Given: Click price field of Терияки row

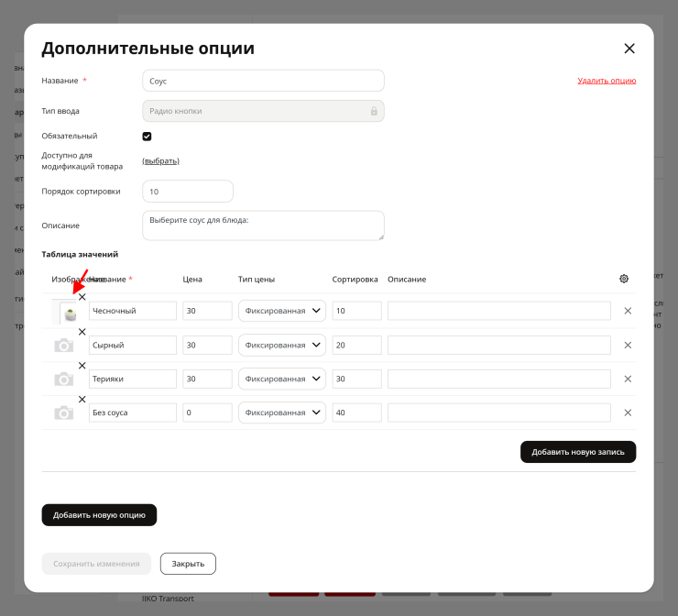Looking at the screenshot, I should [208, 379].
